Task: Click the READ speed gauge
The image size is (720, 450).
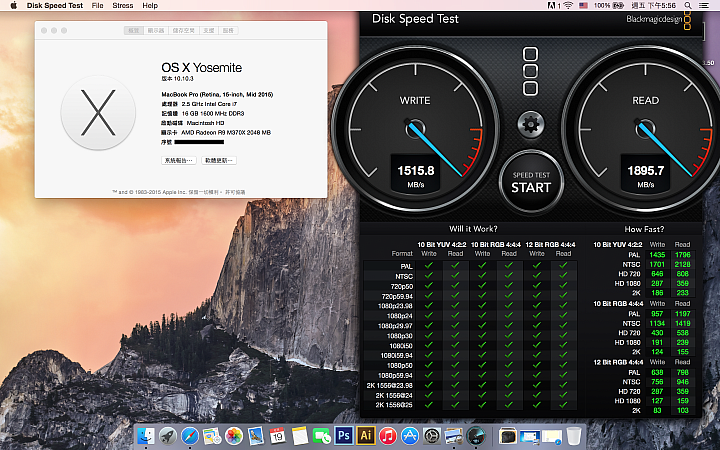Action: point(646,127)
